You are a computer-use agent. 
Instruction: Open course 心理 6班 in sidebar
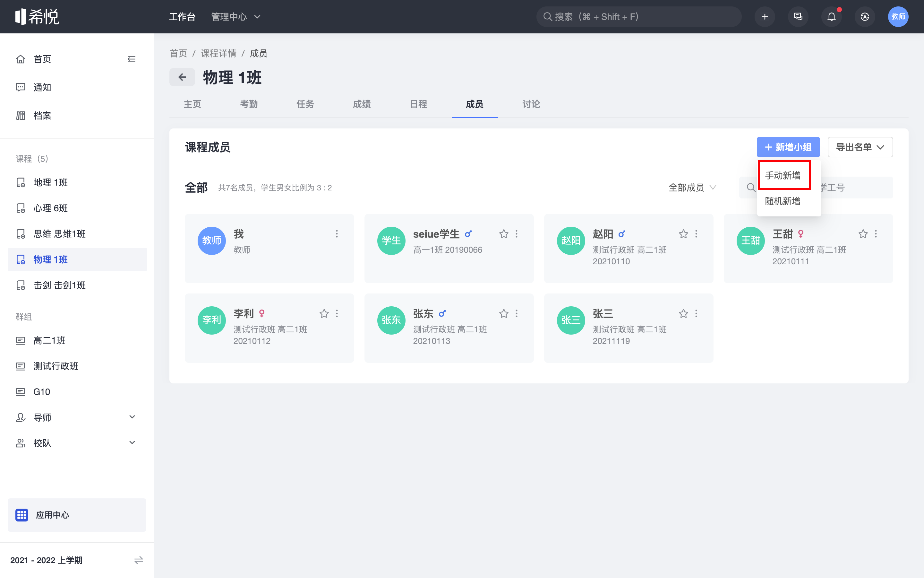pyautogui.click(x=77, y=208)
